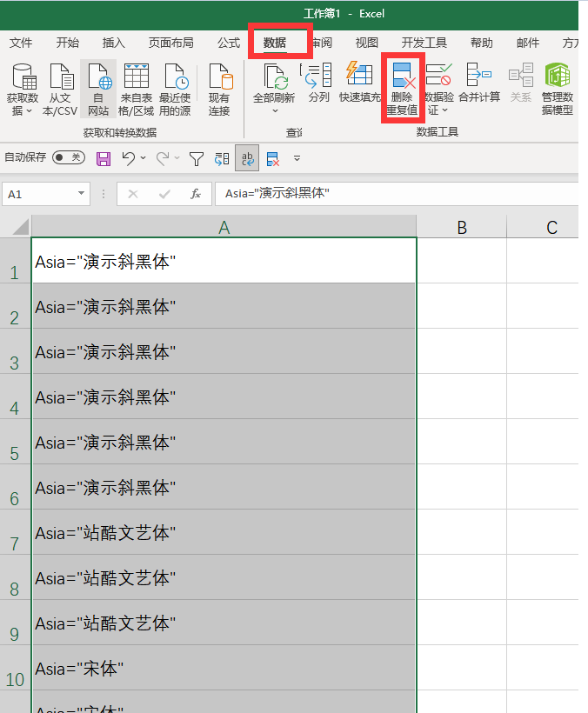Expand Refresh All (全部刷新) dropdown arrow

pos(275,111)
